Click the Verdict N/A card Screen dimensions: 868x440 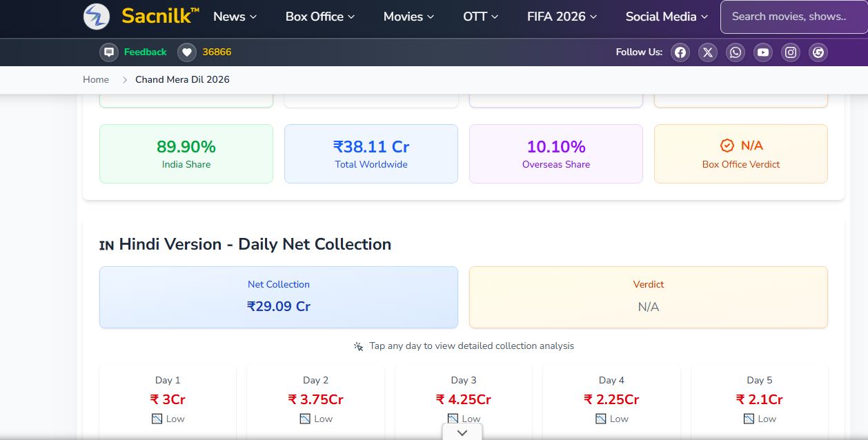tap(649, 297)
